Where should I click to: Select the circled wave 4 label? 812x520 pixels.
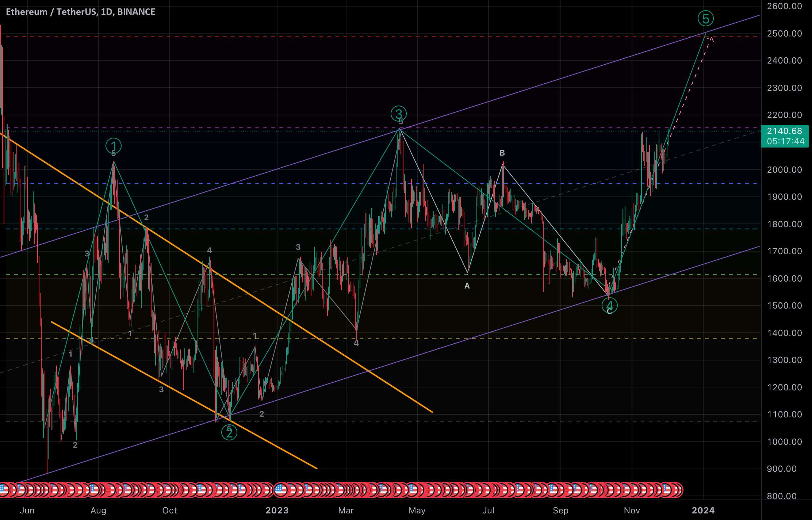[609, 305]
